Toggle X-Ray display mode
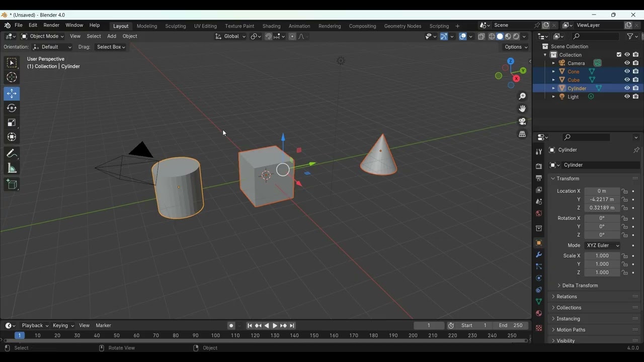Screen dimensions: 644x362 pos(481,36)
